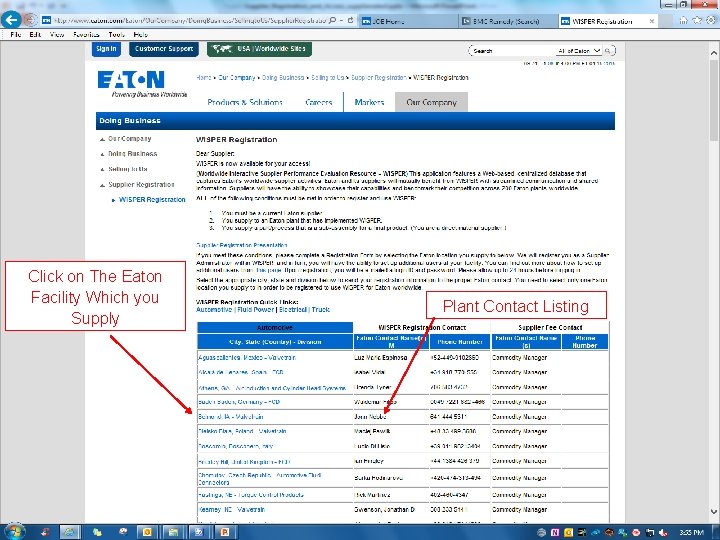Click the address bar search magnifier icon
Image resolution: width=720 pixels, height=540 pixels.
point(333,20)
